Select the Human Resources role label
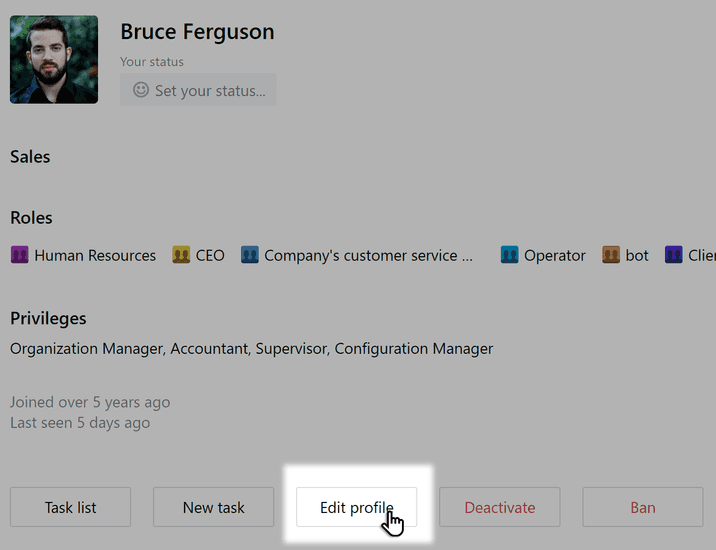The image size is (716, 550). pos(95,255)
